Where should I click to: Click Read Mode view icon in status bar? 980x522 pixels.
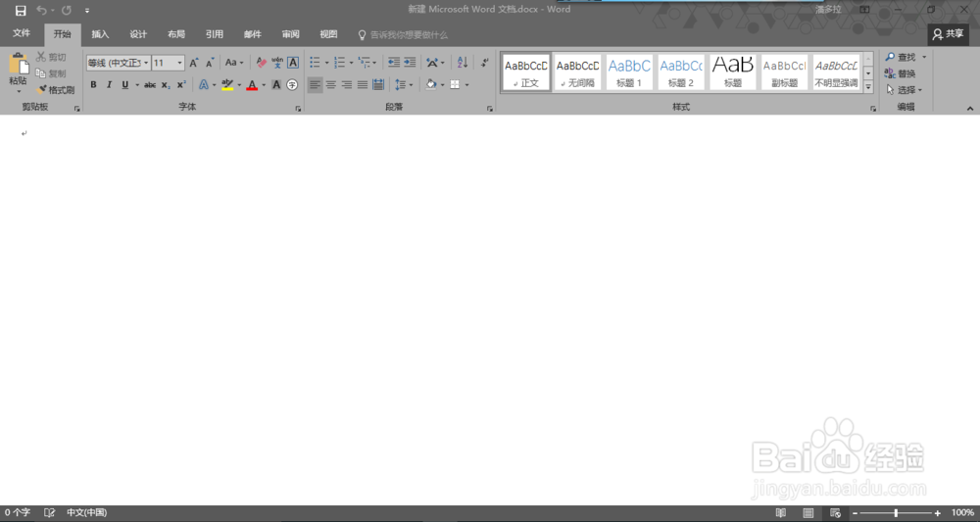point(781,512)
